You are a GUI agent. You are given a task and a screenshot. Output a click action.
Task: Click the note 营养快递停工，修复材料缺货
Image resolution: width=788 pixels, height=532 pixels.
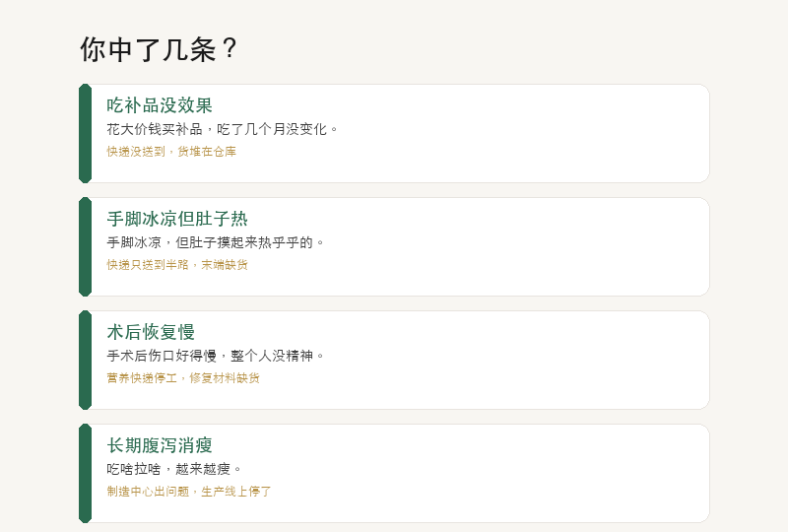(183, 377)
